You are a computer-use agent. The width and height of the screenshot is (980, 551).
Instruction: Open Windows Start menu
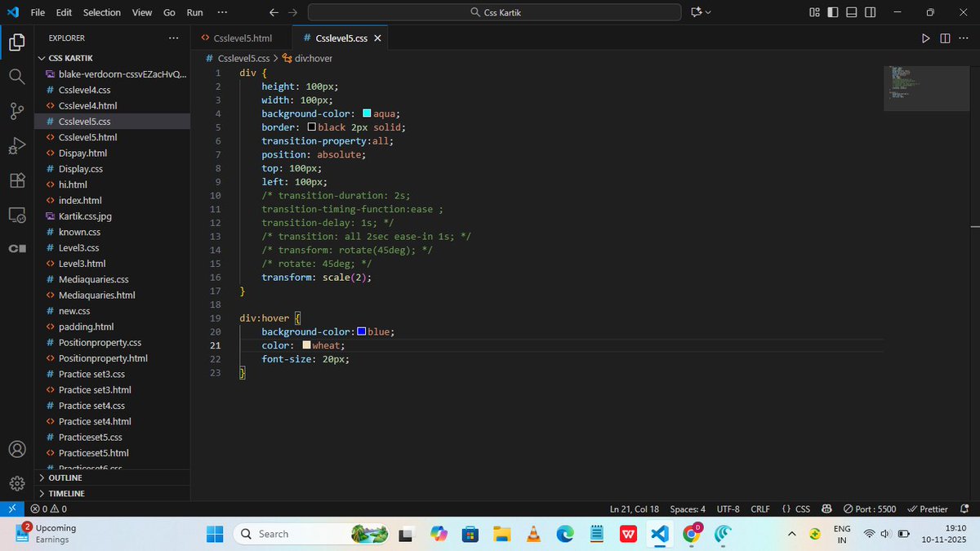pos(215,534)
